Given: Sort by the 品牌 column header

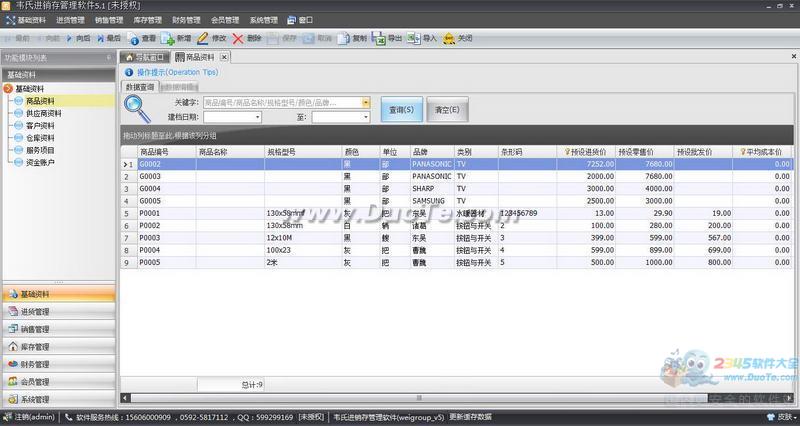Looking at the screenshot, I should [x=432, y=152].
